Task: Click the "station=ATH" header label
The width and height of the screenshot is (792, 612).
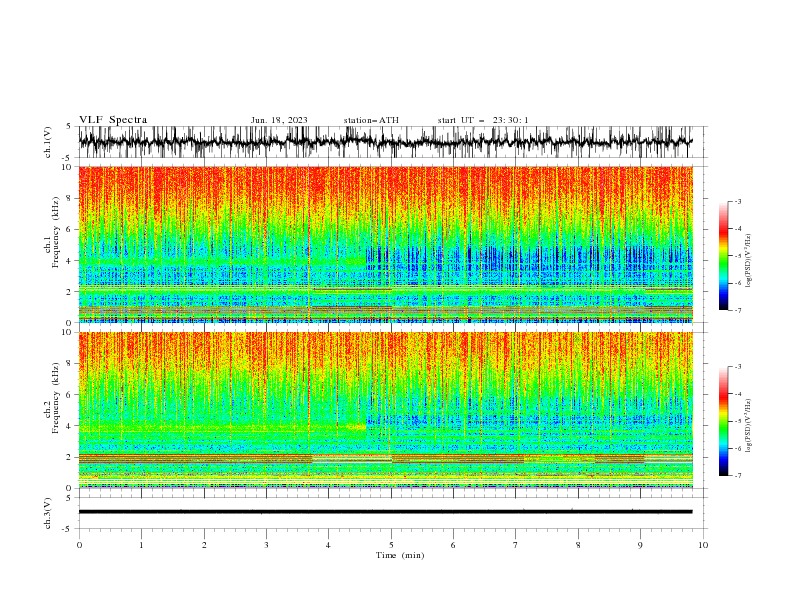Action: tap(371, 120)
